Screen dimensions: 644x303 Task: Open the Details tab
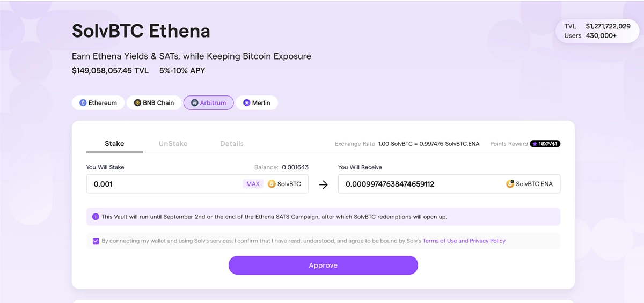(232, 144)
